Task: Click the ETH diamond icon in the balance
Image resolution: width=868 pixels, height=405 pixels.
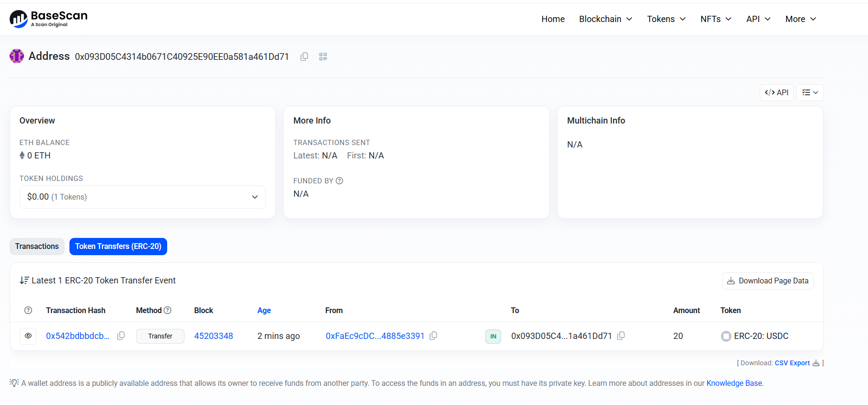Action: 22,156
